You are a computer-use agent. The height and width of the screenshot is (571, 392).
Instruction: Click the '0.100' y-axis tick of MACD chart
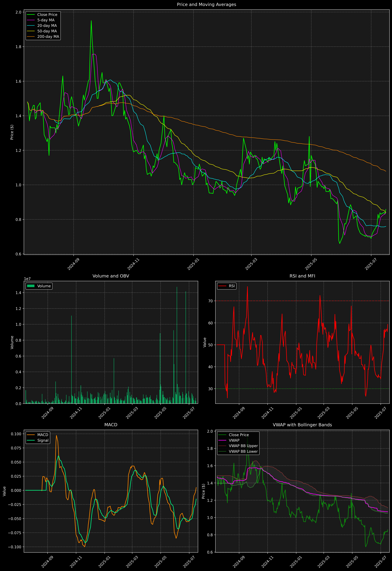pos(16,434)
